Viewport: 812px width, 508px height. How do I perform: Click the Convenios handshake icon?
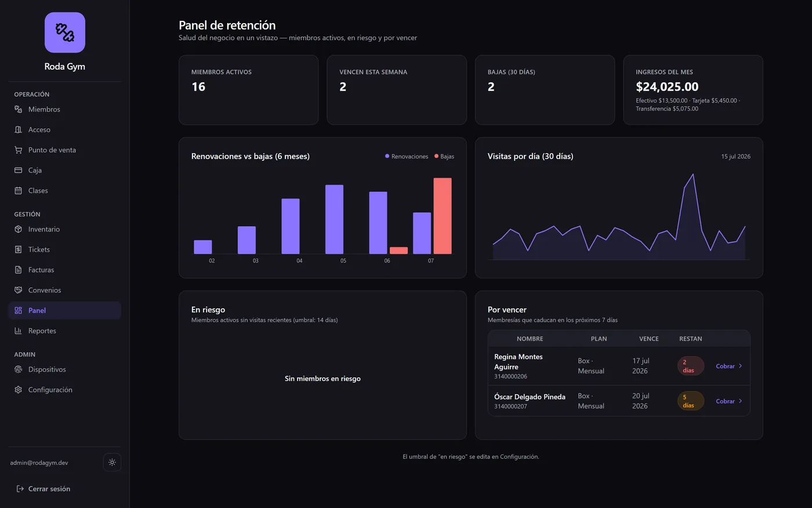(x=18, y=290)
